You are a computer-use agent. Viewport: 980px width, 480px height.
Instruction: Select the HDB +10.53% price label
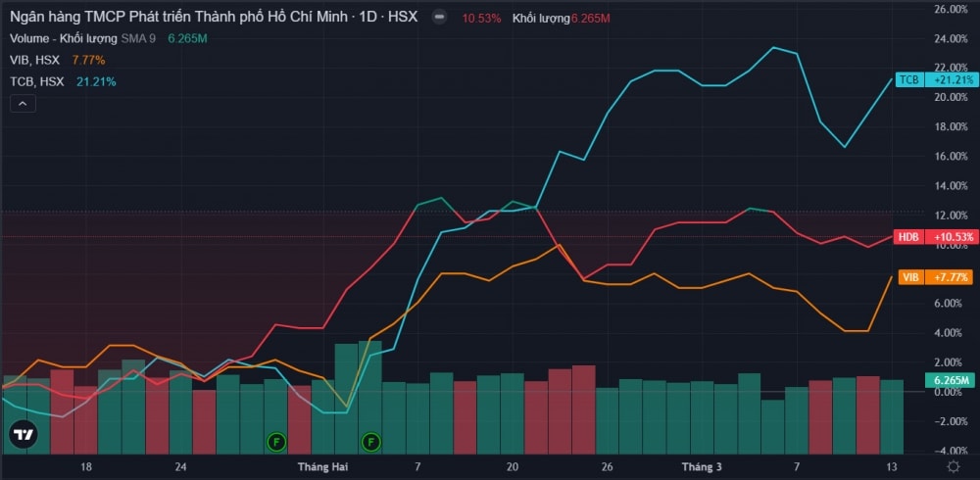937,237
